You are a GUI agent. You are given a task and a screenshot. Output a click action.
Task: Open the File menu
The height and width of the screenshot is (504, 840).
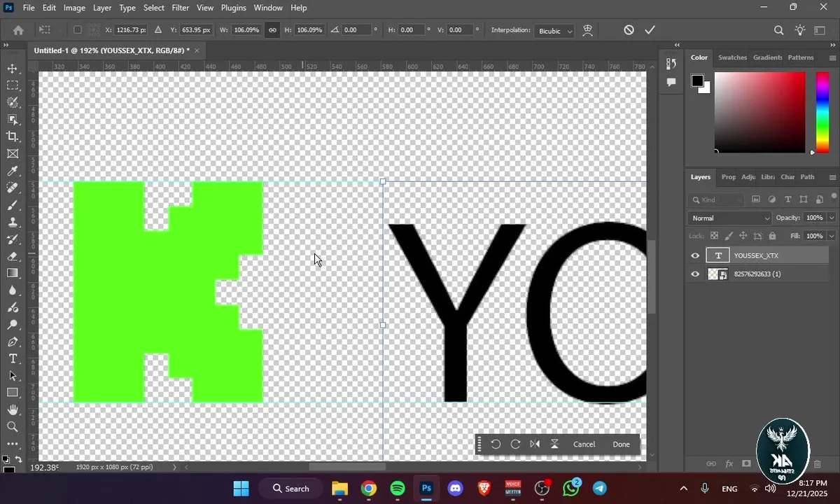(29, 8)
